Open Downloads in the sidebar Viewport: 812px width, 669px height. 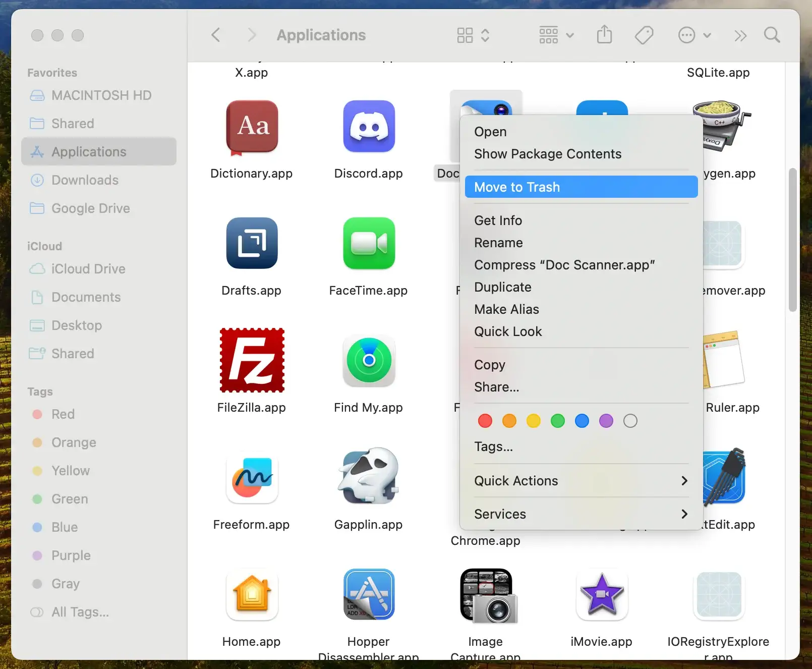(85, 180)
